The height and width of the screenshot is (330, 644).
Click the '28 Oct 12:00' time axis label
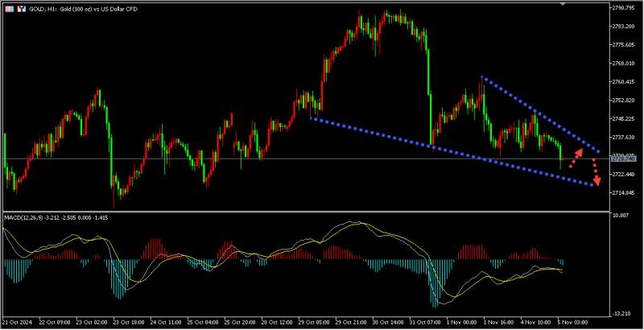click(x=279, y=322)
